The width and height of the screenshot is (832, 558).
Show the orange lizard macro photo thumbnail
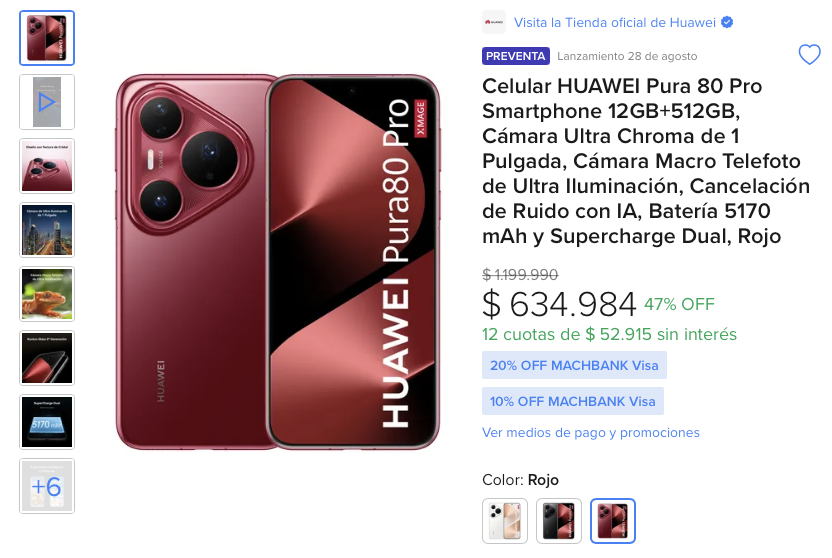tap(47, 294)
